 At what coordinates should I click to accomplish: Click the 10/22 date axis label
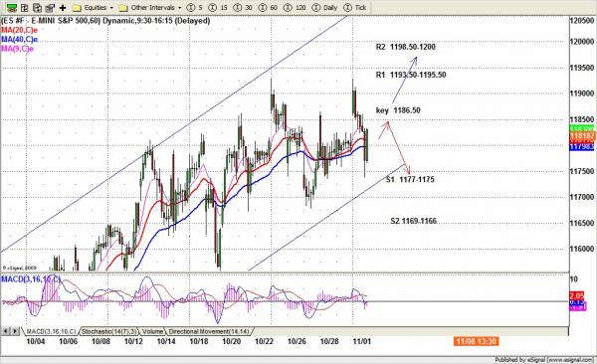[x=265, y=341]
